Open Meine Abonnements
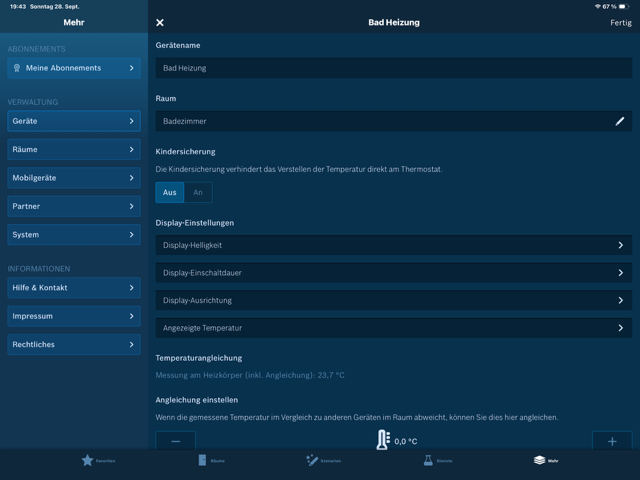Image resolution: width=640 pixels, height=480 pixels. click(x=74, y=68)
